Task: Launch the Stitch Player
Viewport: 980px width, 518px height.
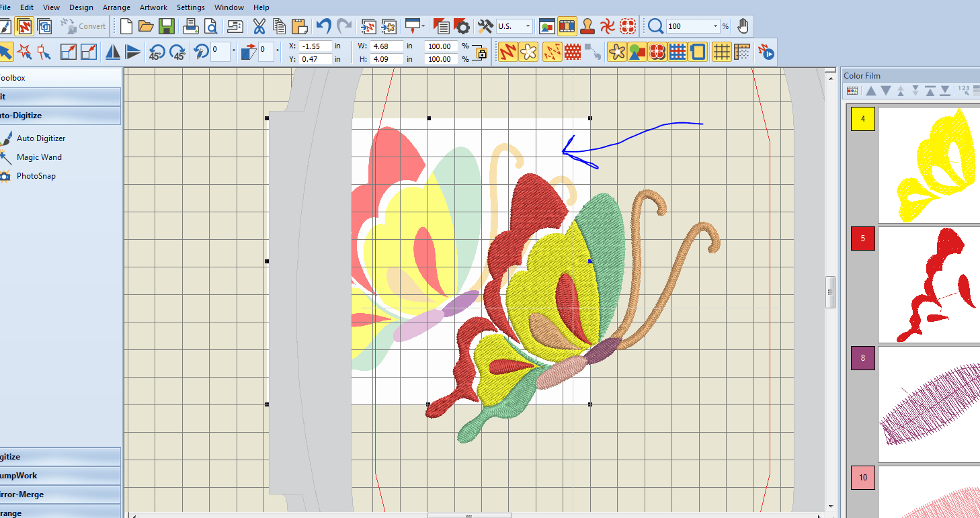Action: (766, 52)
